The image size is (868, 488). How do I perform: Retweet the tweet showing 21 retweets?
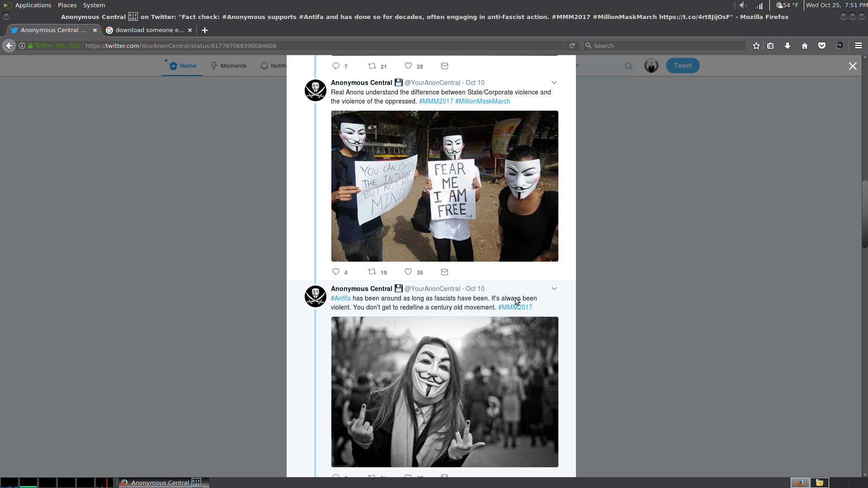(x=372, y=66)
